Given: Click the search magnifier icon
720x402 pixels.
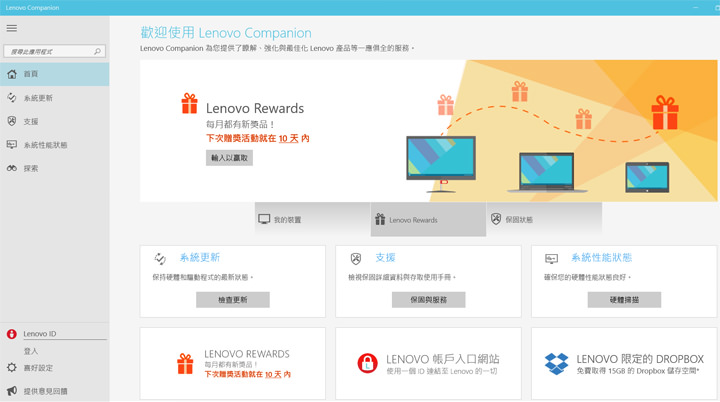Looking at the screenshot, I should coord(97,51).
